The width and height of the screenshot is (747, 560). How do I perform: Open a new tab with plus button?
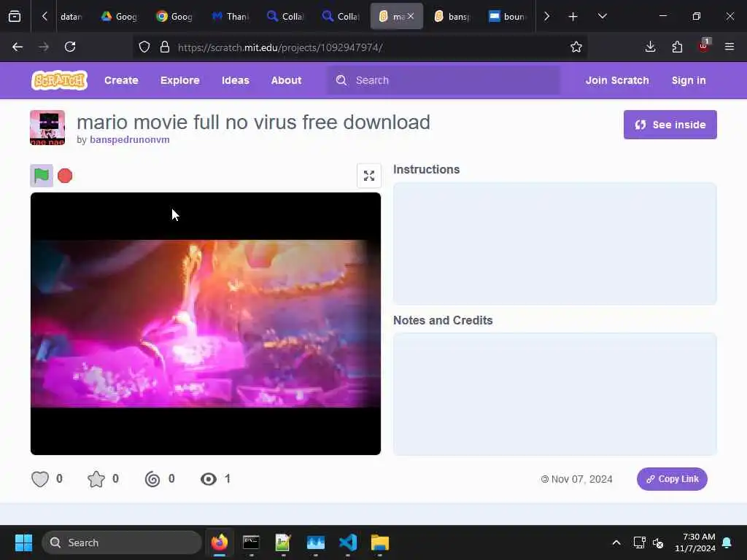tap(573, 17)
